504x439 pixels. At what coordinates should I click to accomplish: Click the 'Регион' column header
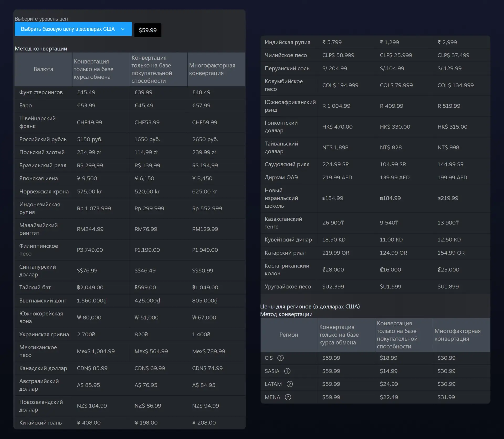click(289, 335)
